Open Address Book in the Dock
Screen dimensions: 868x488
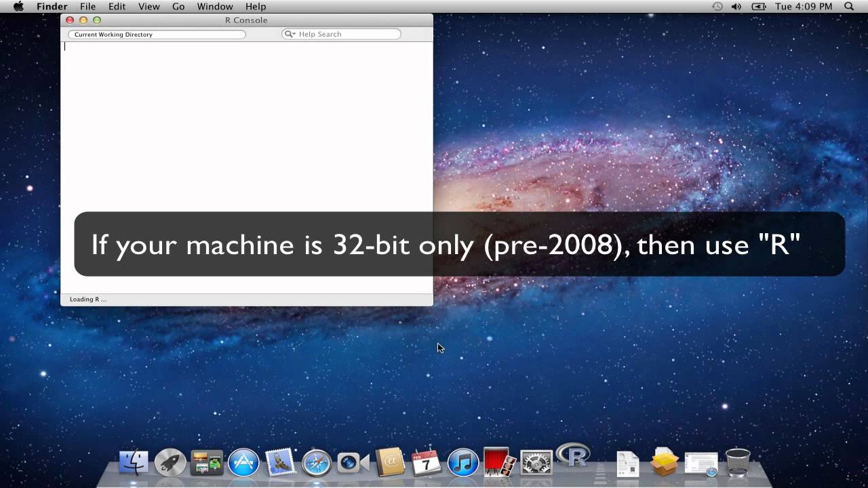point(390,462)
